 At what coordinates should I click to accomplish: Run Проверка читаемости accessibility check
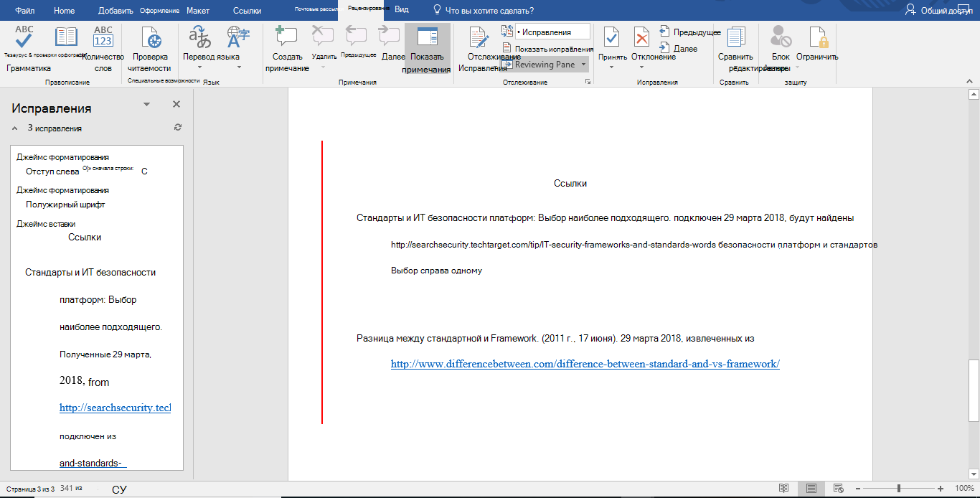[x=149, y=39]
